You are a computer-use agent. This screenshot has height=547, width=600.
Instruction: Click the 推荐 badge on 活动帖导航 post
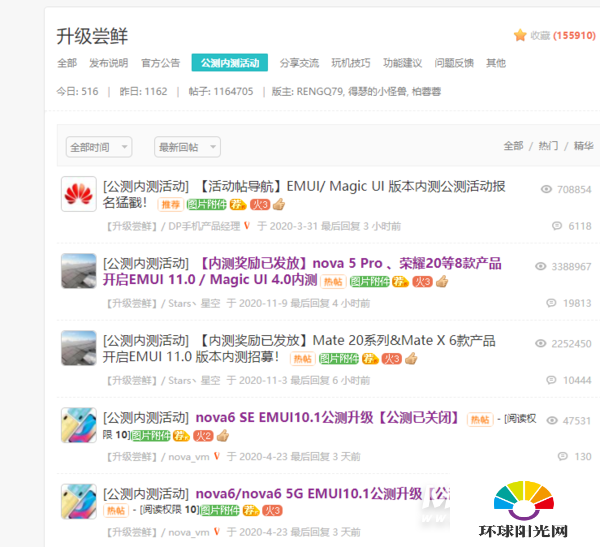click(x=171, y=205)
